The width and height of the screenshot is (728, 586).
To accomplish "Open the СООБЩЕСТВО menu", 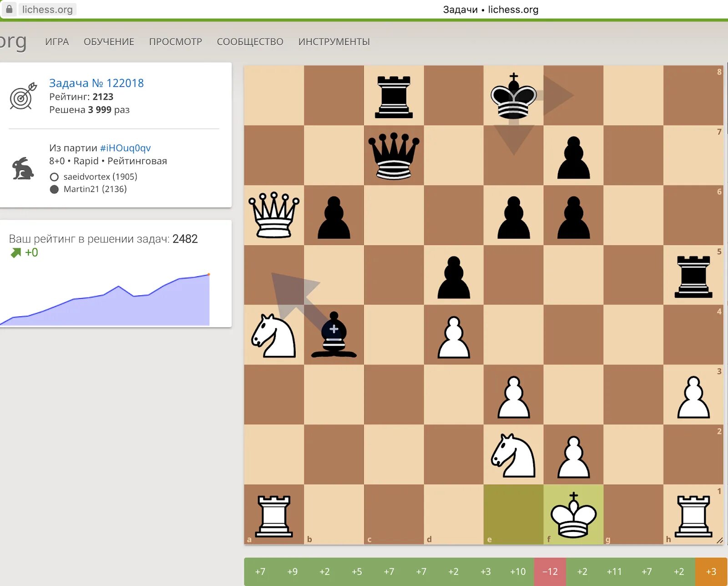I will click(x=250, y=42).
